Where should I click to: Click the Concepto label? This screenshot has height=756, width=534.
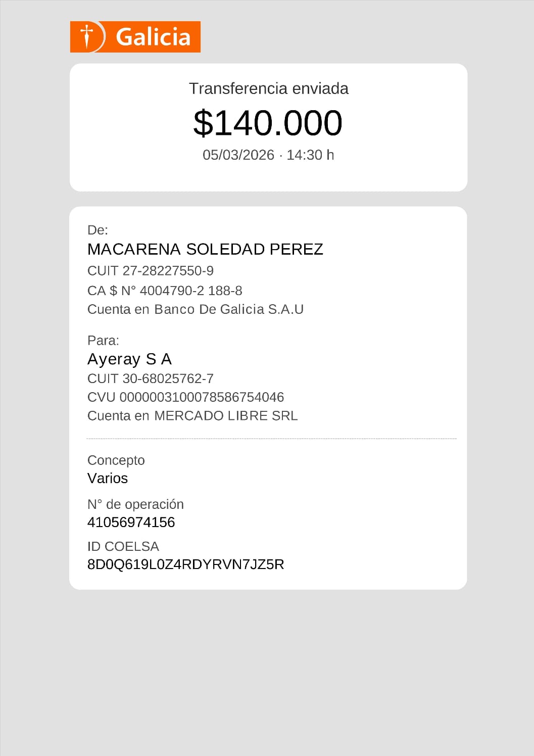tap(116, 460)
